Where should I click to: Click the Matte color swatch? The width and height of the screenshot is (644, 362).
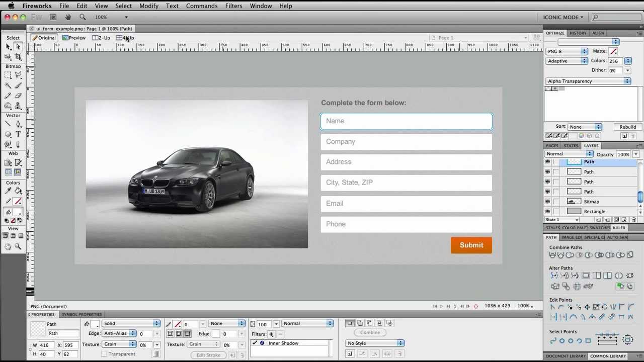point(613,51)
